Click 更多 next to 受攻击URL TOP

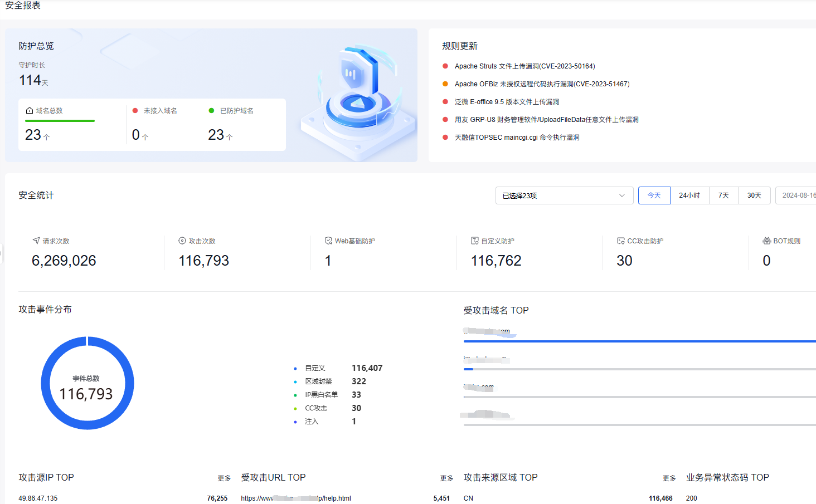[x=446, y=478]
